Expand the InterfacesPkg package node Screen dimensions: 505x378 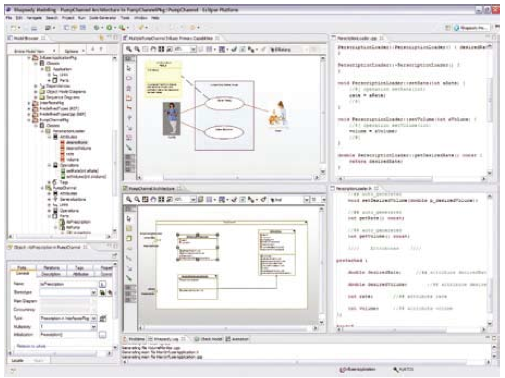tap(29, 103)
